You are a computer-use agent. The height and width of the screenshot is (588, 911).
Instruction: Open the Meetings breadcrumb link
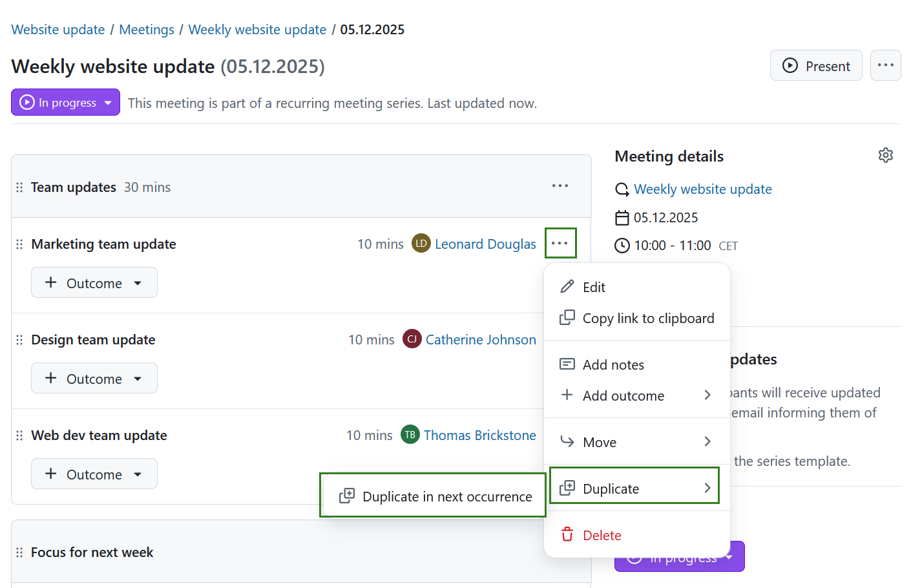coord(147,29)
